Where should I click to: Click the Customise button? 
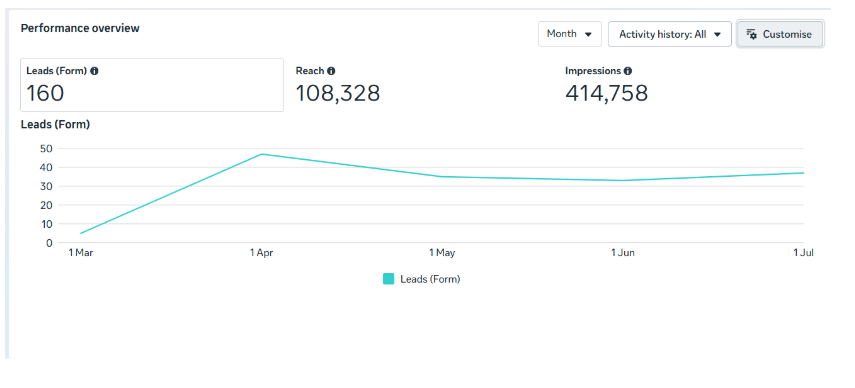tap(780, 34)
